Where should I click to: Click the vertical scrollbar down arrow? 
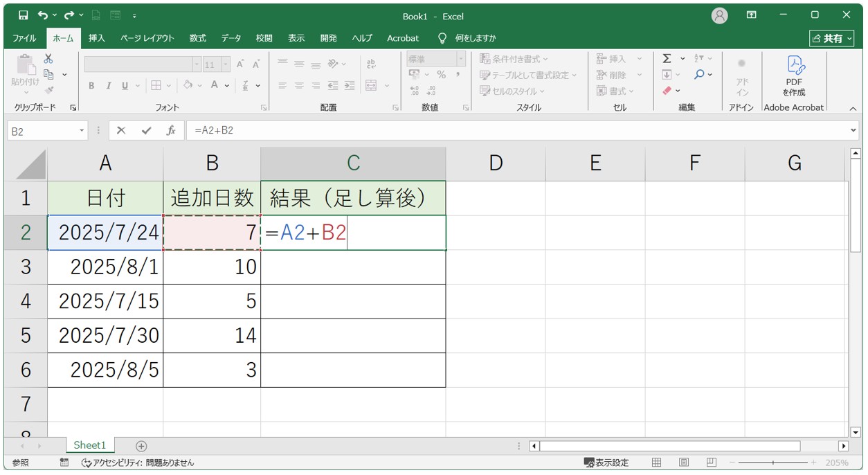click(856, 432)
